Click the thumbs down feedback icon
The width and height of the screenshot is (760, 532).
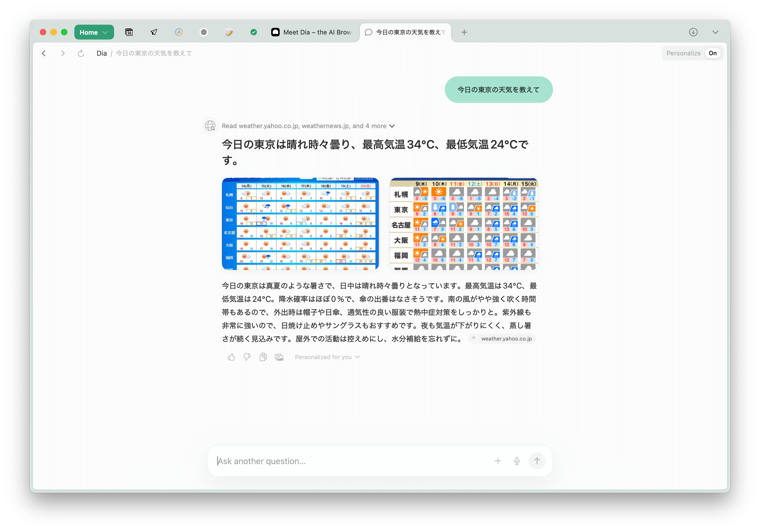(x=247, y=357)
